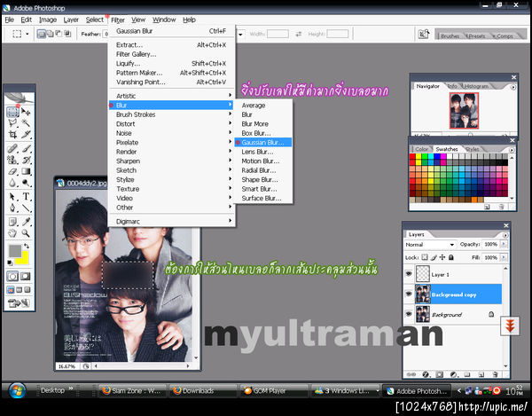532x416 pixels.
Task: Open the Fill slider arrow
Action: (504, 257)
